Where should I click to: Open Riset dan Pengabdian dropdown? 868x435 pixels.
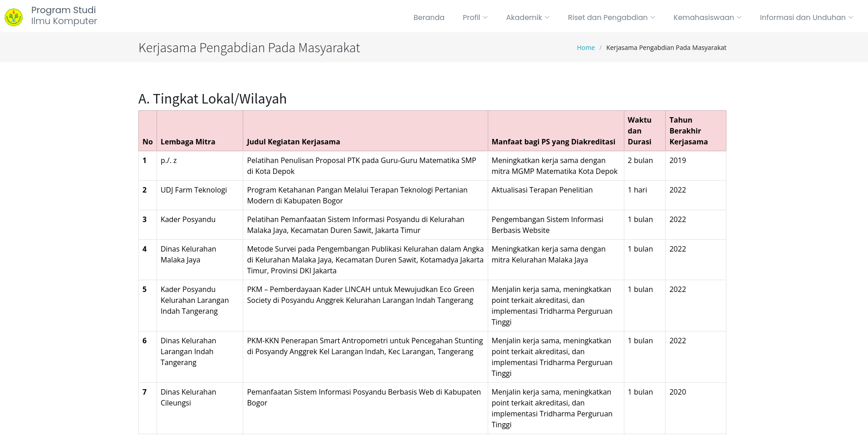611,17
